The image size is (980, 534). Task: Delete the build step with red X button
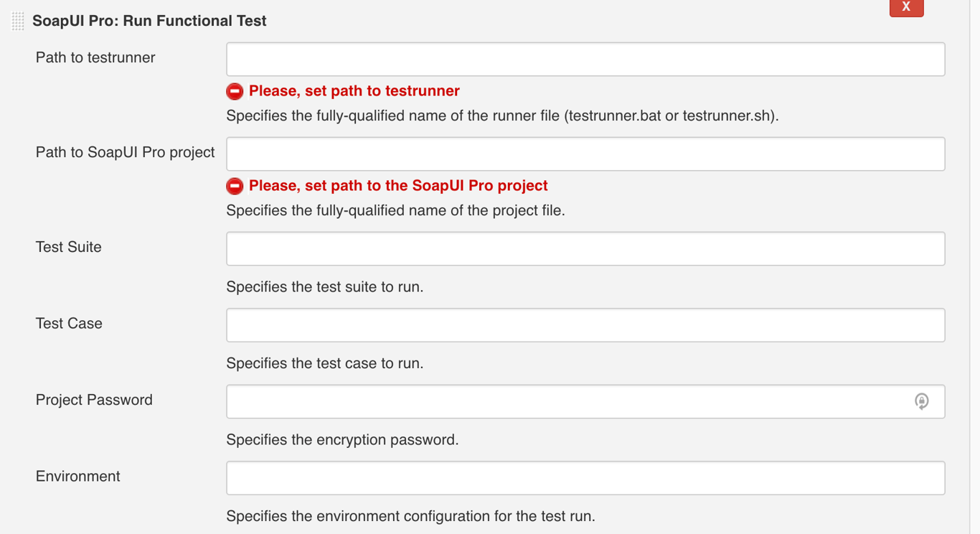pos(906,7)
